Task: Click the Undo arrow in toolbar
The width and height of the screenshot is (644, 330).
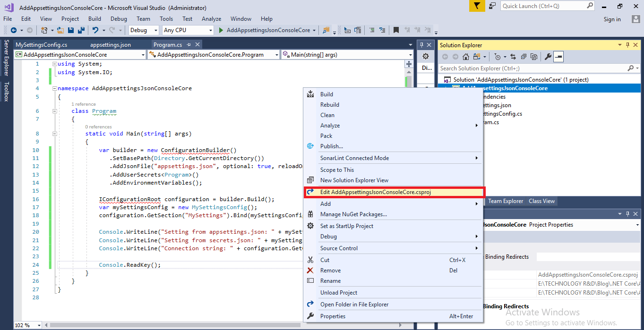Action: tap(95, 30)
